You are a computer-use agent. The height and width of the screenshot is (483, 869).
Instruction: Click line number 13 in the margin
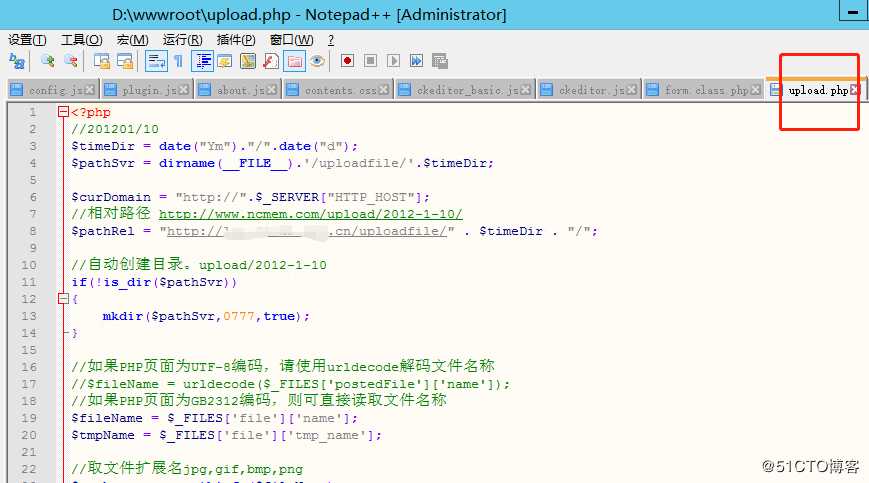pos(29,316)
